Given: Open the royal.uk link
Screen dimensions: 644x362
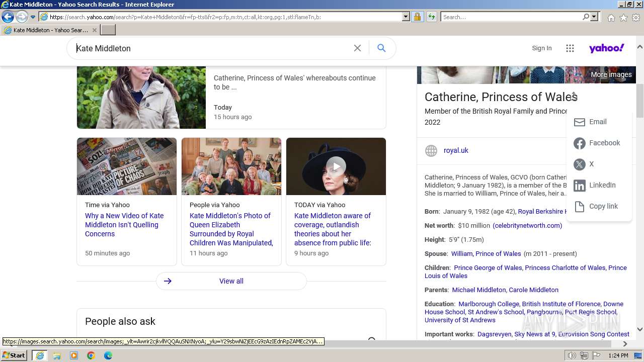Looking at the screenshot, I should [x=456, y=150].
